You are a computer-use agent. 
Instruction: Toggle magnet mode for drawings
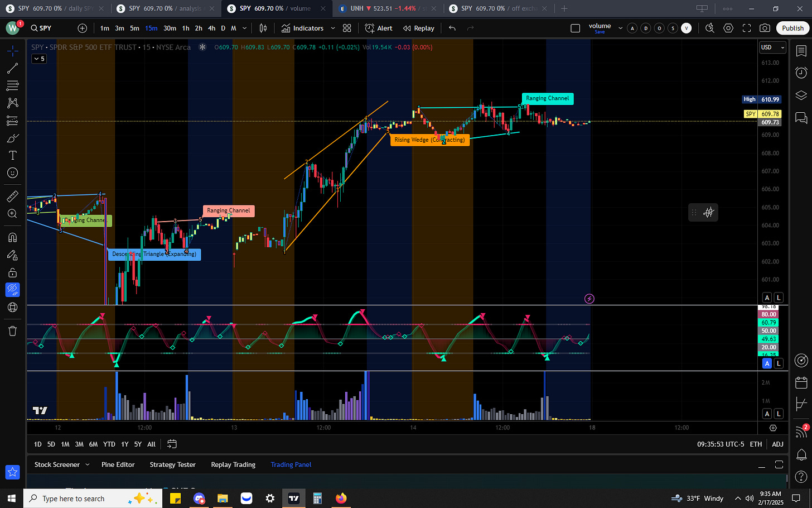[x=12, y=237]
